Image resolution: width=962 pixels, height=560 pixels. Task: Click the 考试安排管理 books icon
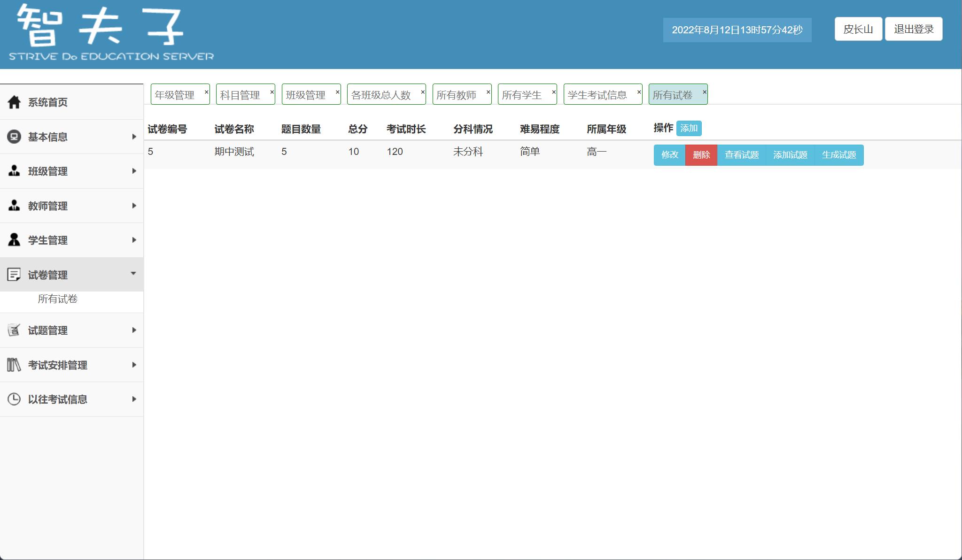[x=14, y=364]
